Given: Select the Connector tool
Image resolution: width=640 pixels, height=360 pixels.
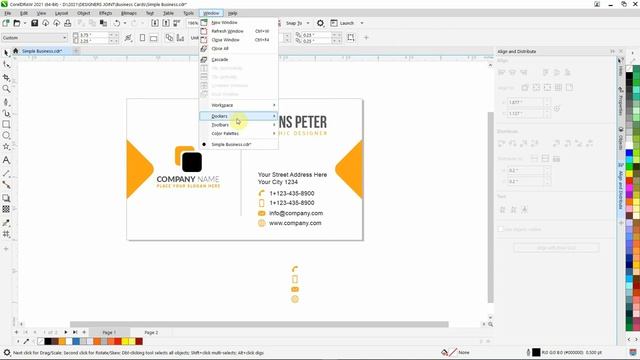Looking at the screenshot, I should [x=6, y=184].
